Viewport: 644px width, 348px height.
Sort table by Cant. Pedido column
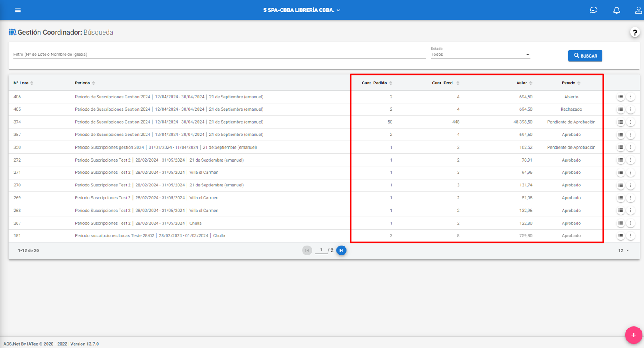pyautogui.click(x=377, y=83)
